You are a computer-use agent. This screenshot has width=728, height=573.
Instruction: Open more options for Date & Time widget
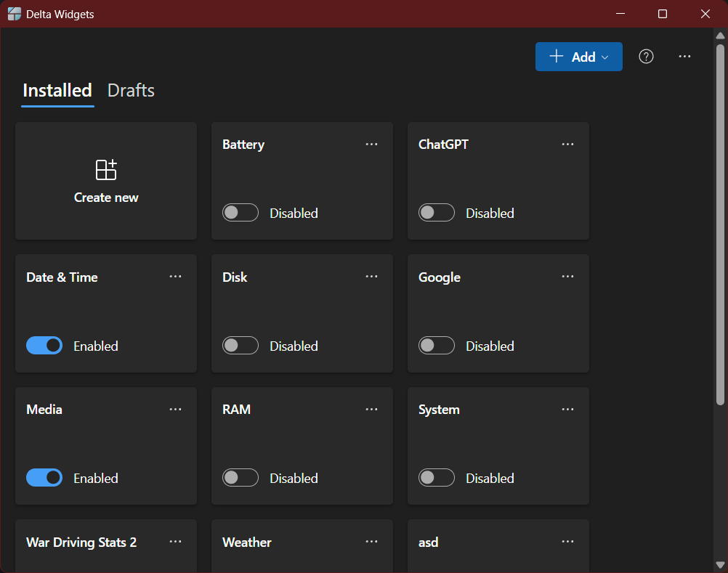(176, 277)
